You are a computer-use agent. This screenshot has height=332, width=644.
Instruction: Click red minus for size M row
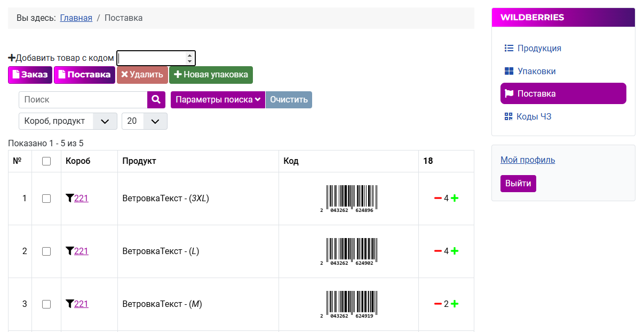pos(438,304)
